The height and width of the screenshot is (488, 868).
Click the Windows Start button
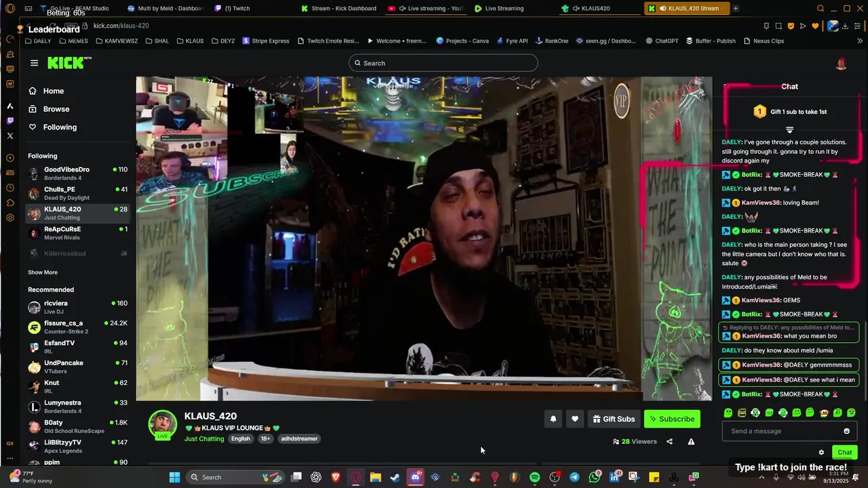[174, 477]
